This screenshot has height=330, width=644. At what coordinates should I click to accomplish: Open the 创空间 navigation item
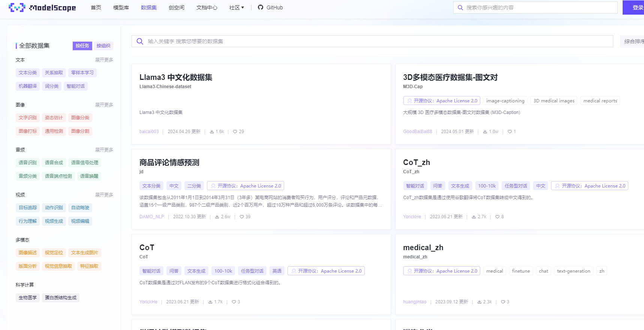tap(177, 7)
